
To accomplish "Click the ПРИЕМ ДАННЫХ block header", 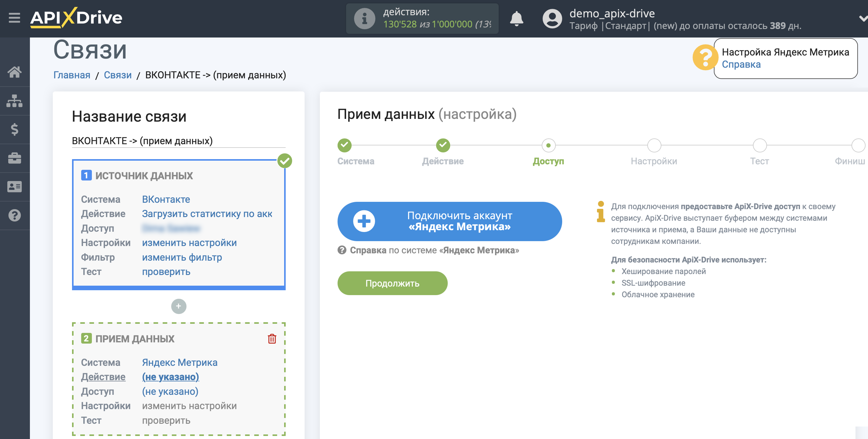I will [x=128, y=339].
